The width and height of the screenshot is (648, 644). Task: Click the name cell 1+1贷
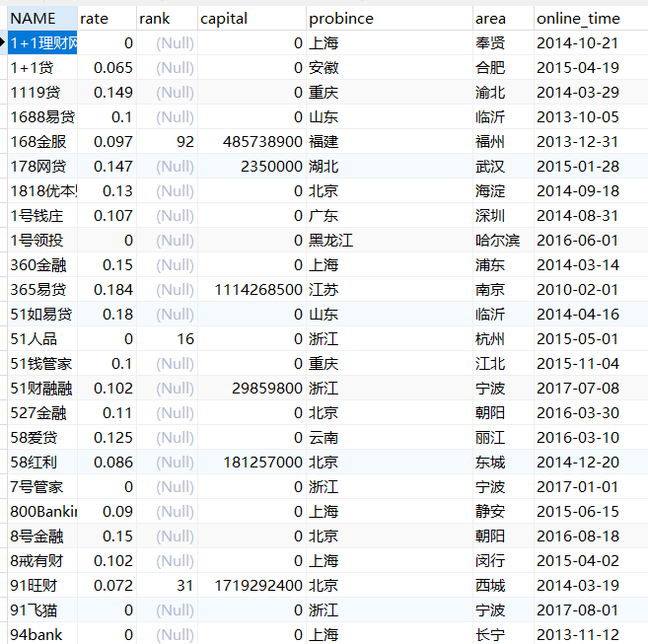[x=42, y=68]
